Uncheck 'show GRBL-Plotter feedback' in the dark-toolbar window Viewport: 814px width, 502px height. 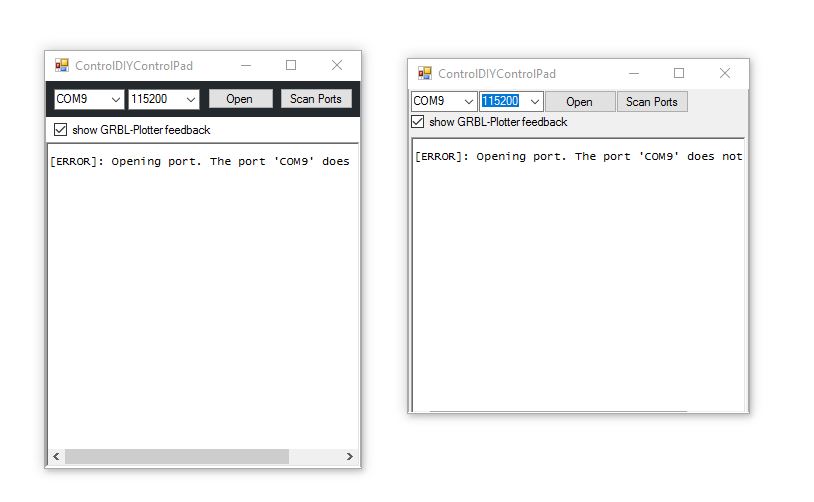tap(61, 130)
